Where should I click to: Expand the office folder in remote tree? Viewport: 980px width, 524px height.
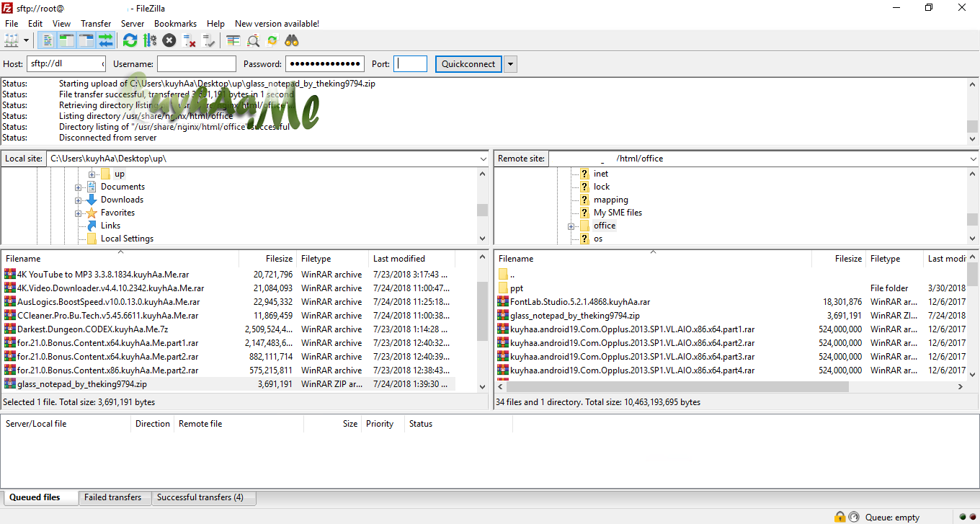[571, 226]
